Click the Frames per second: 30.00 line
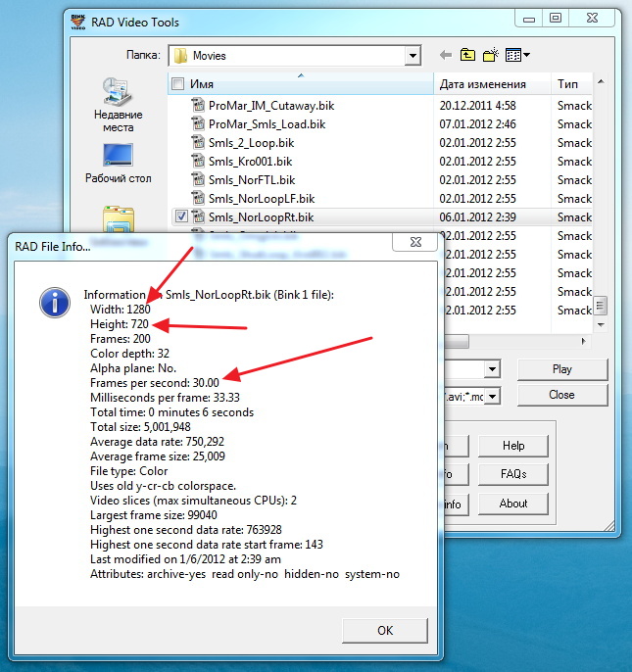The height and width of the screenshot is (672, 632). (x=155, y=383)
